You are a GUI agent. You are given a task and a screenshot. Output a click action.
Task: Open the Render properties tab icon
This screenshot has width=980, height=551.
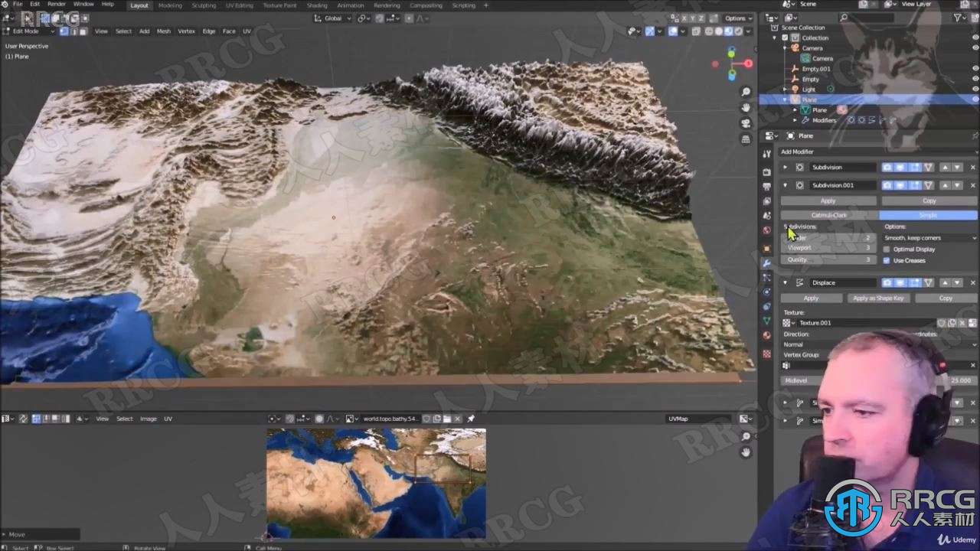coord(766,171)
